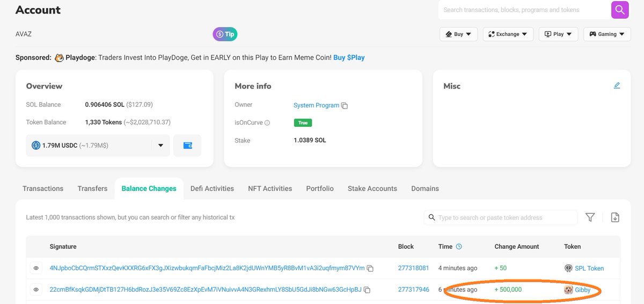Click the search magnifier in token field
This screenshot has height=304, width=644.
tap(431, 218)
